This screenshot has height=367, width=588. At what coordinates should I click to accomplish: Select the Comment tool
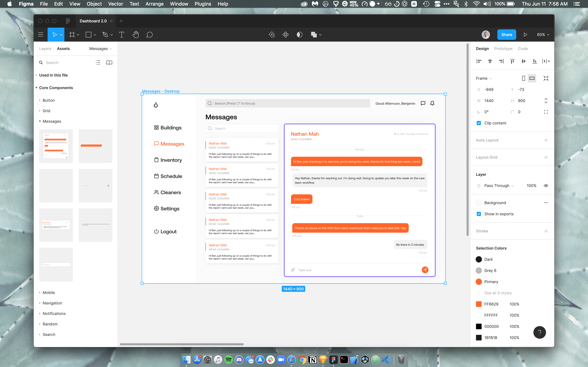(149, 35)
